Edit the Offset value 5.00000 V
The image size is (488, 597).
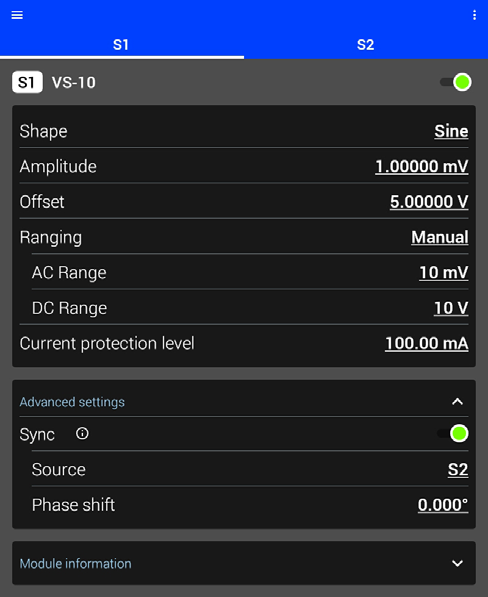(429, 202)
